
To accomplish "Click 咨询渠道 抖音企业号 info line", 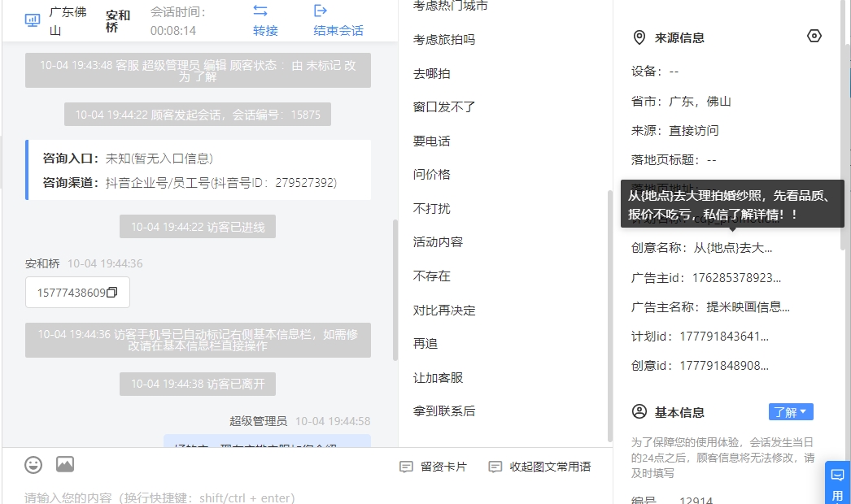I will 190,183.
